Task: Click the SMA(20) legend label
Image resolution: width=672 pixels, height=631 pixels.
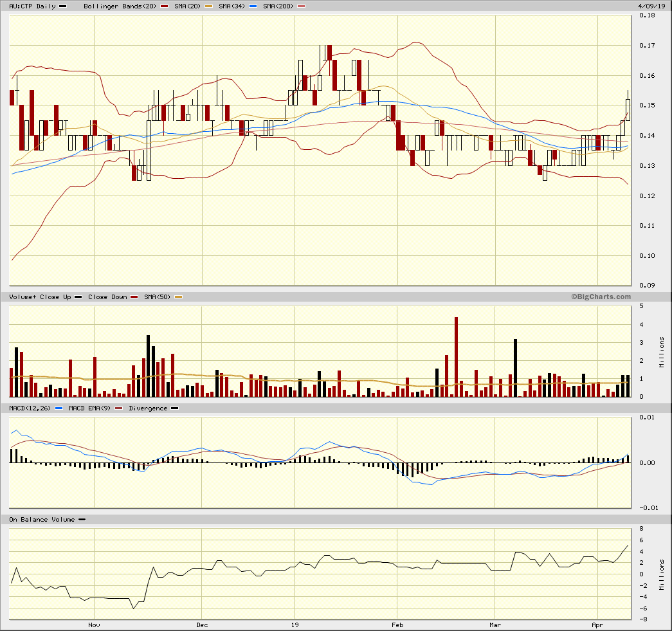Action: 187,6
